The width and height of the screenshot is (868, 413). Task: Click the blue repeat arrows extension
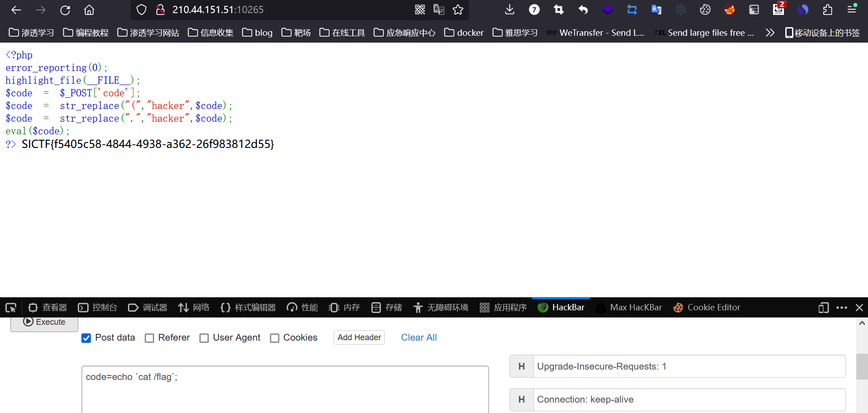pyautogui.click(x=632, y=9)
